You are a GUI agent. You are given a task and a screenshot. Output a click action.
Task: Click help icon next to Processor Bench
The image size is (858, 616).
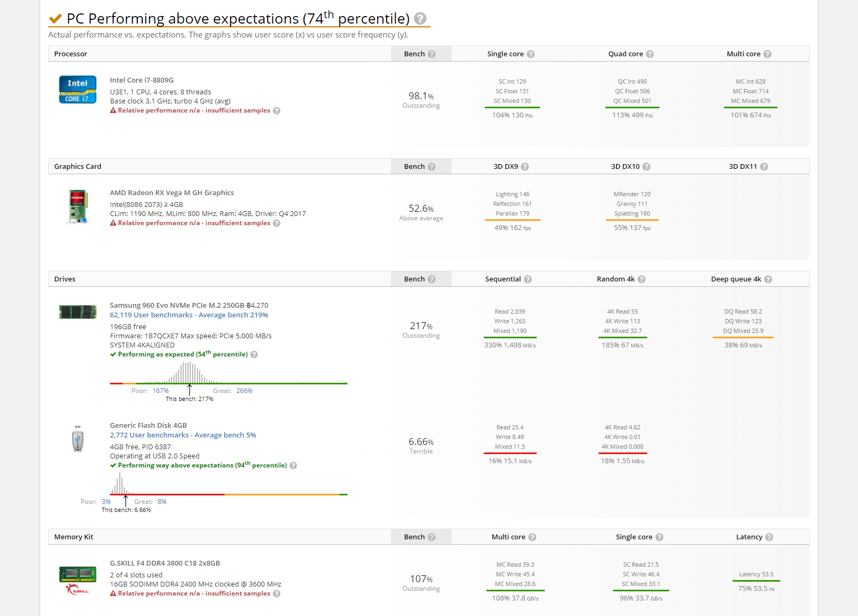pyautogui.click(x=432, y=54)
